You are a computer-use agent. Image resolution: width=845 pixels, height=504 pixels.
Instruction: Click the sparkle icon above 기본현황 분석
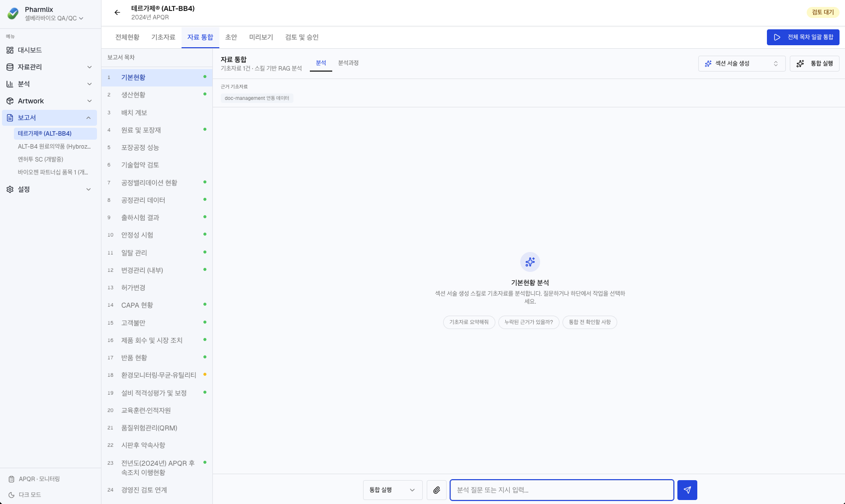point(530,262)
